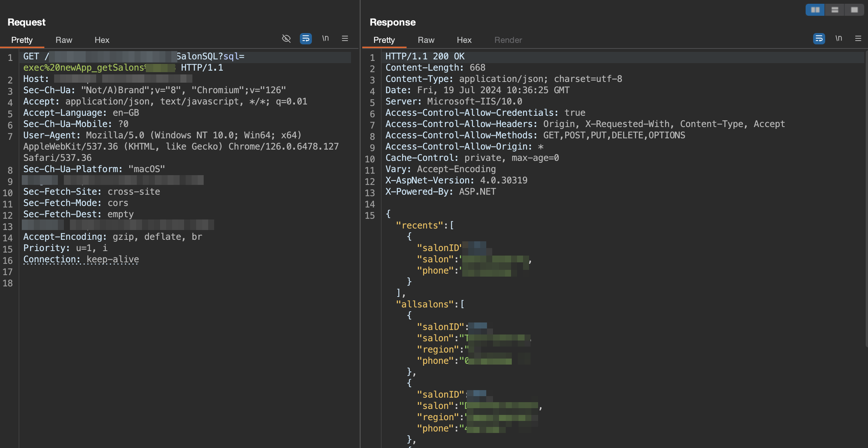The image size is (868, 448).
Task: Click 'Access-Control-Allow-Origin: *' header
Action: 464,147
